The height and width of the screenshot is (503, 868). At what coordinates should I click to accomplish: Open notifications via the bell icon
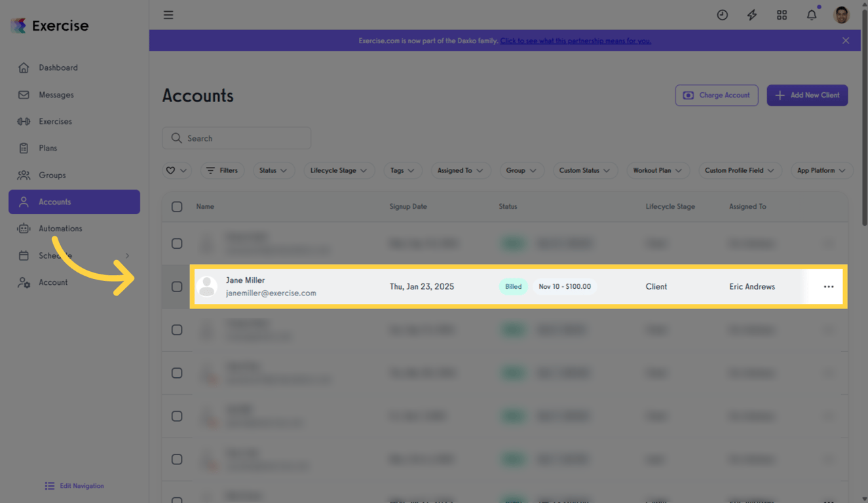[811, 14]
